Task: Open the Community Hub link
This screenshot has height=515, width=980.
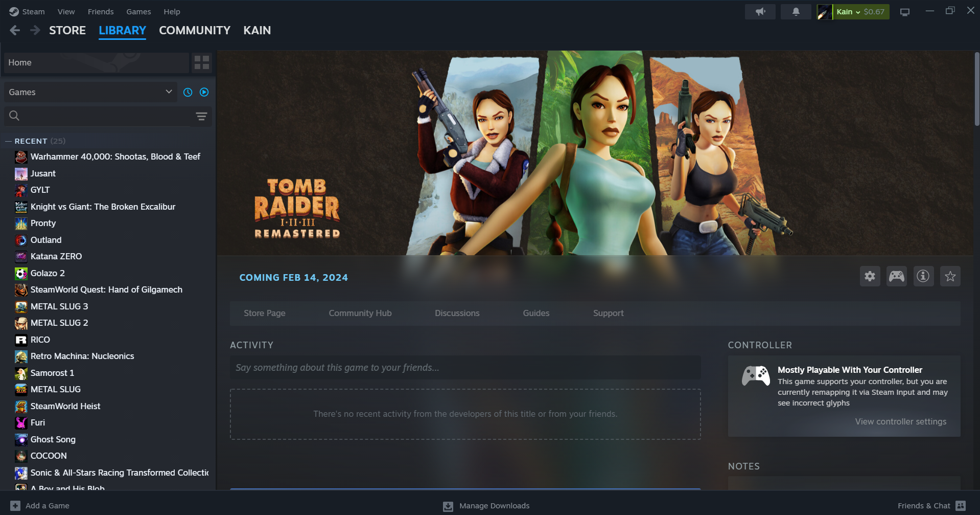Action: (360, 313)
